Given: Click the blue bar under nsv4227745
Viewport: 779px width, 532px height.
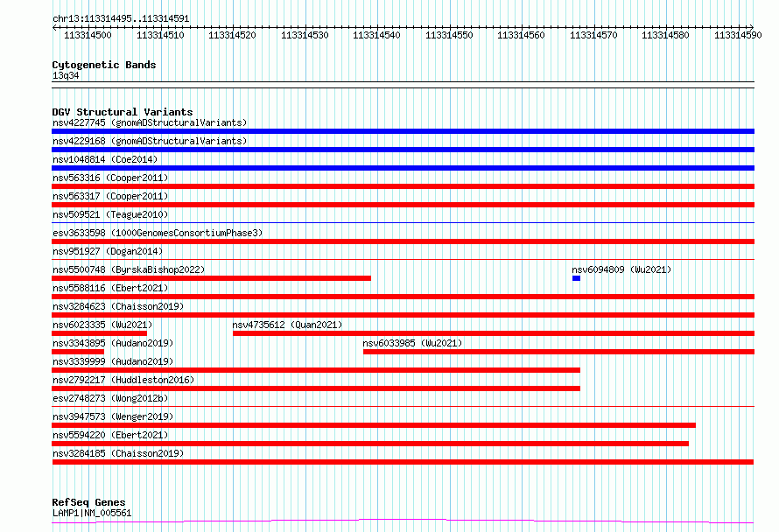Looking at the screenshot, I should tap(403, 131).
